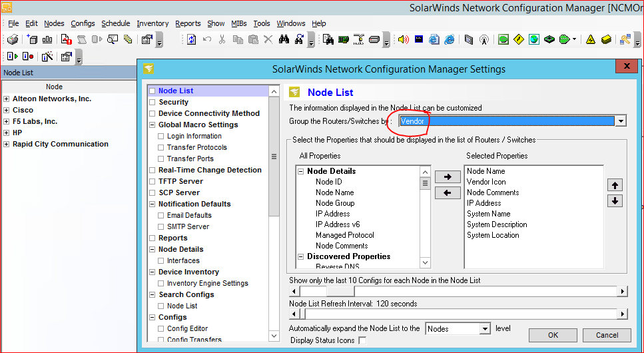The width and height of the screenshot is (644, 353).
Task: Expand the Cisco node group
Action: coord(6,110)
